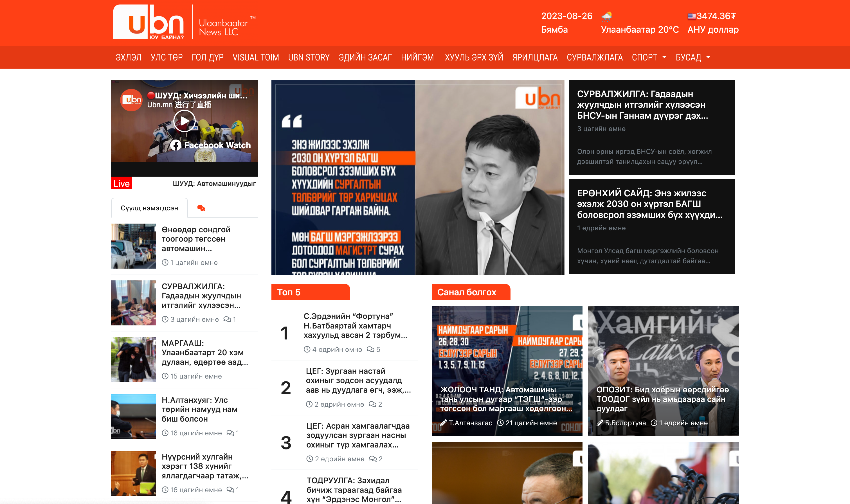Viewport: 850px width, 504px height.
Task: Go to VISUAL TOIM section
Action: tap(256, 57)
